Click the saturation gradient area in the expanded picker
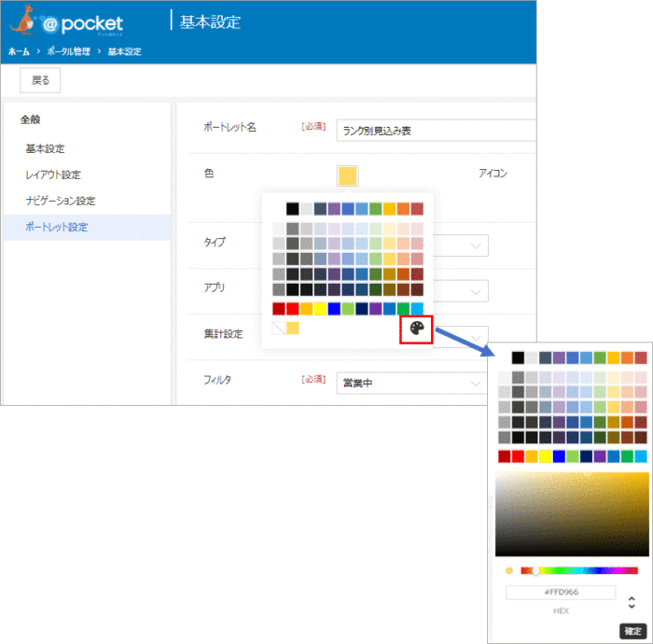The image size is (653, 644). (572, 514)
